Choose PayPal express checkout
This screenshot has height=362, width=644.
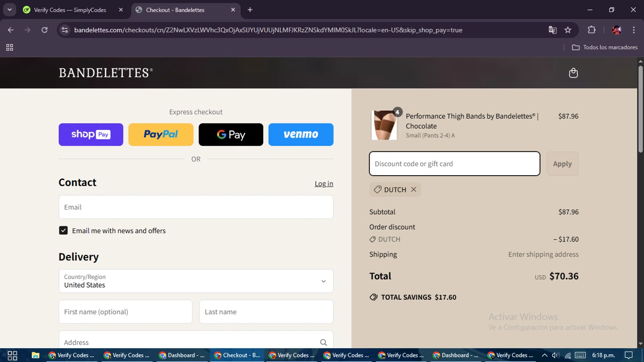point(161,134)
